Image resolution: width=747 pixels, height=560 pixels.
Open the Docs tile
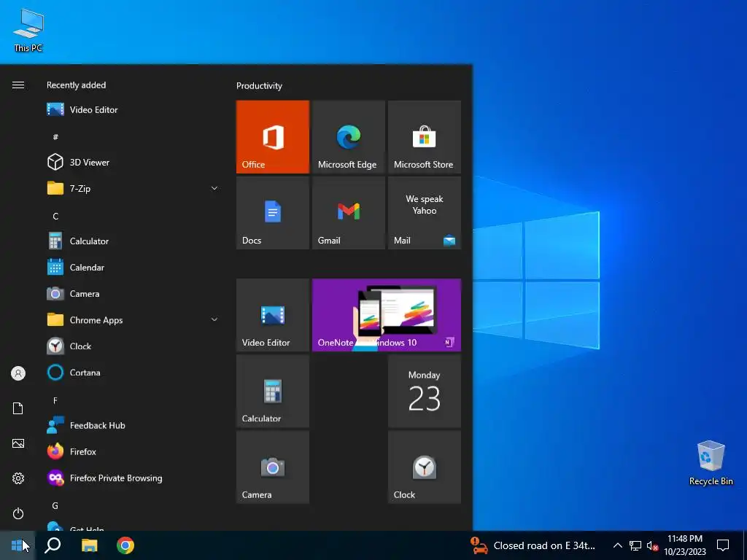pos(273,213)
